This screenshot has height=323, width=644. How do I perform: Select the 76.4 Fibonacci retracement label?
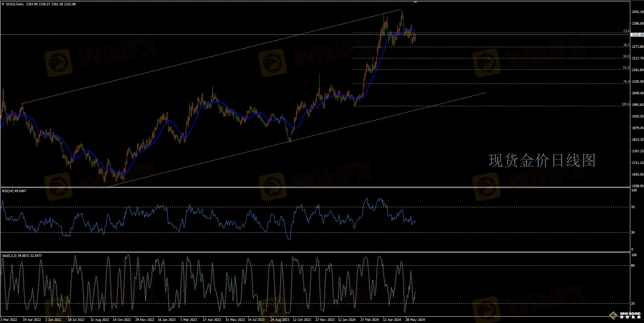[x=626, y=82]
